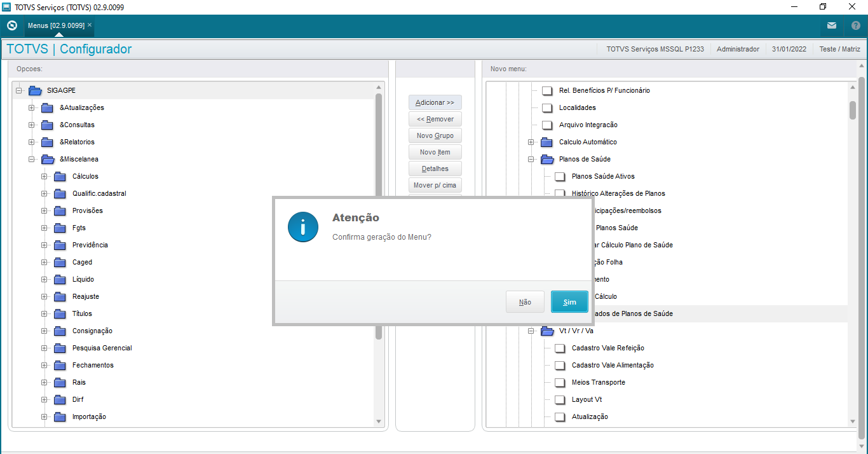Image resolution: width=868 pixels, height=454 pixels.
Task: Collapse the Vt / Vr / Va node
Action: (x=531, y=331)
